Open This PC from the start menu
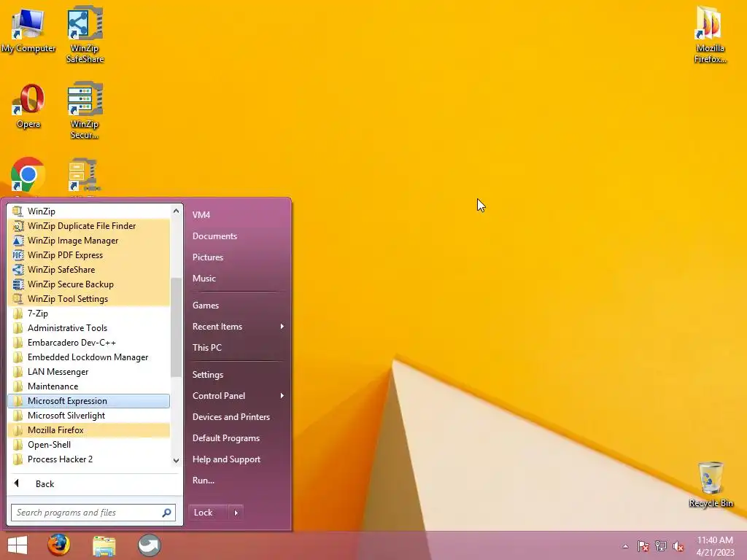Image resolution: width=747 pixels, height=560 pixels. point(238,348)
